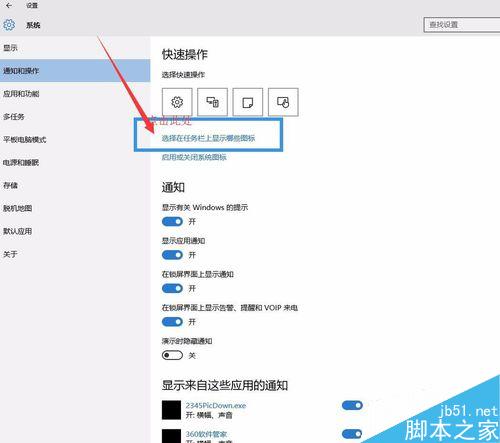
Task: Open the 360软件管家 notification settings link
Action: click(206, 434)
